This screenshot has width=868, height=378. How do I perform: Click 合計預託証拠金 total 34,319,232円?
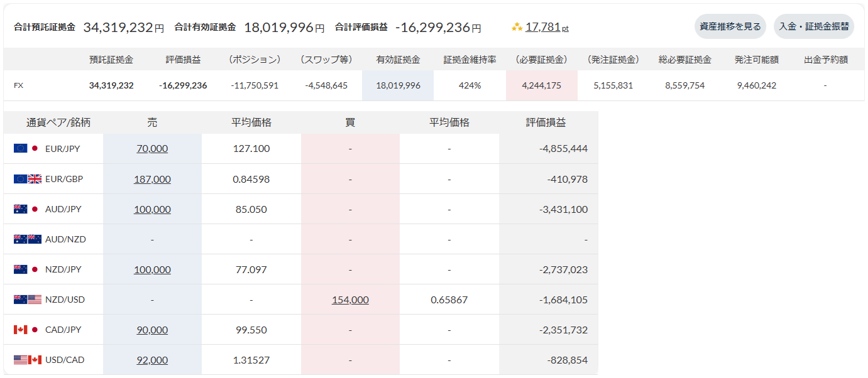tap(124, 28)
